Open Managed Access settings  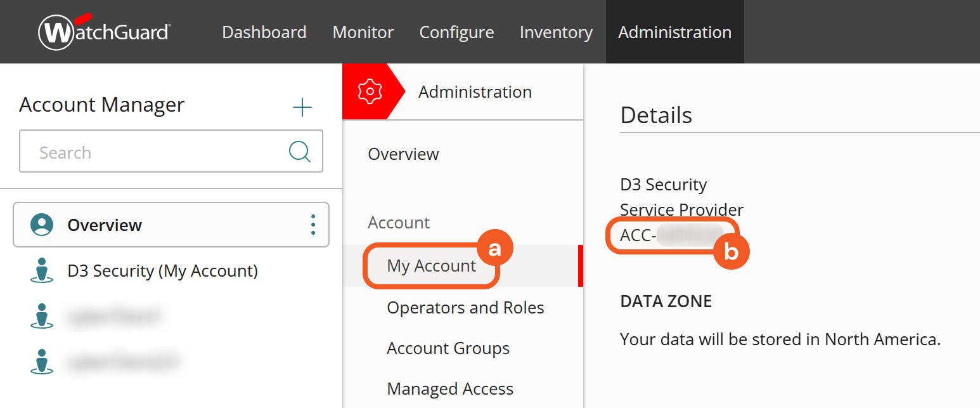tap(450, 389)
